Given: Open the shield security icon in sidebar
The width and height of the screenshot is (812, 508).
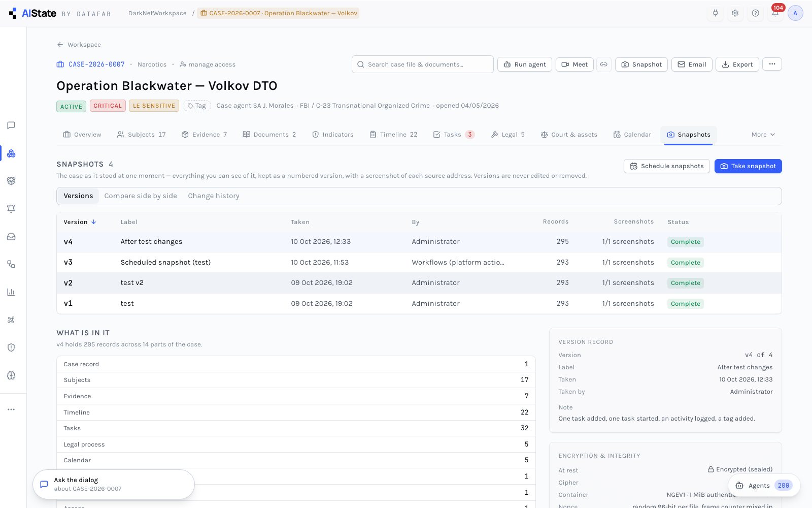Looking at the screenshot, I should tap(11, 347).
